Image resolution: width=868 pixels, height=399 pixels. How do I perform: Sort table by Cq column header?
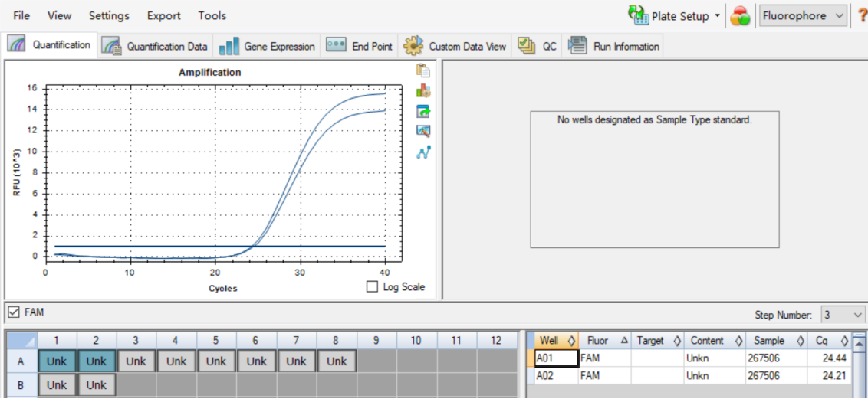coord(829,341)
